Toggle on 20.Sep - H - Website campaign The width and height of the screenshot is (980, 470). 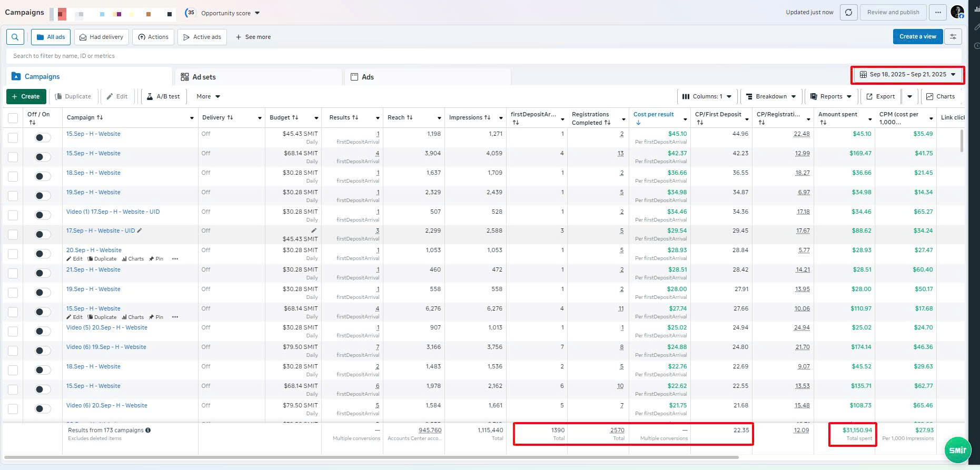point(43,254)
